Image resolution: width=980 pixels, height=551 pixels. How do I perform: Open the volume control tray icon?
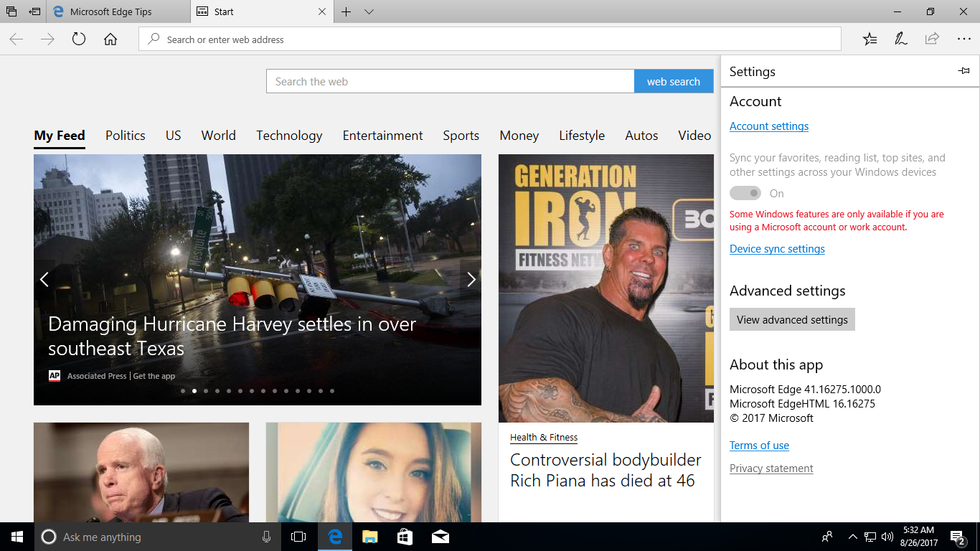[x=887, y=537]
